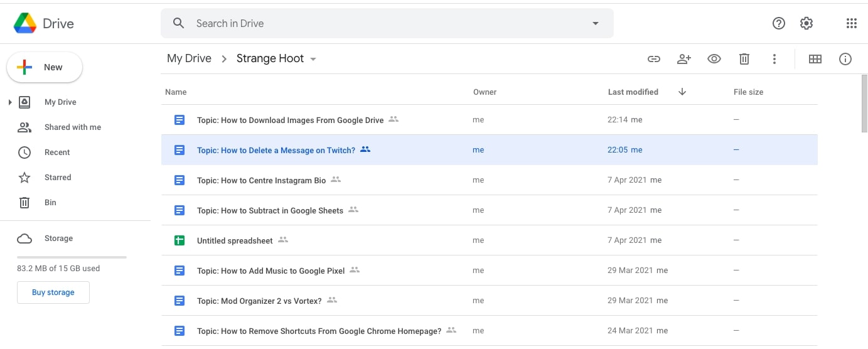Open the Google apps grid
Screen dimensions: 868x349
pos(851,24)
